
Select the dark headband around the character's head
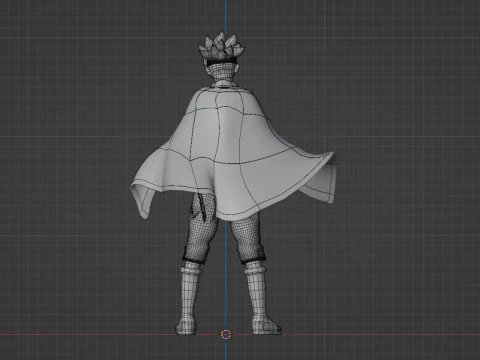point(221,62)
